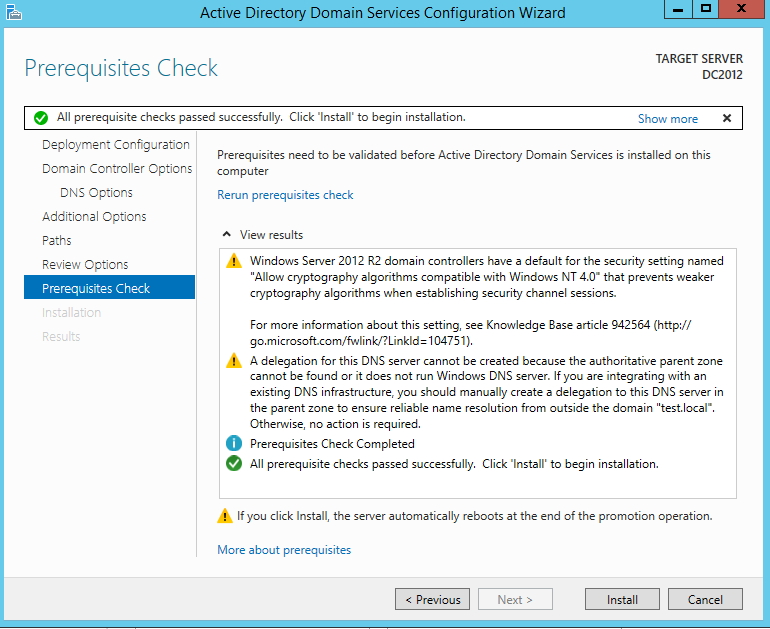Rerun prerequisites check
The image size is (770, 629).
(x=285, y=195)
